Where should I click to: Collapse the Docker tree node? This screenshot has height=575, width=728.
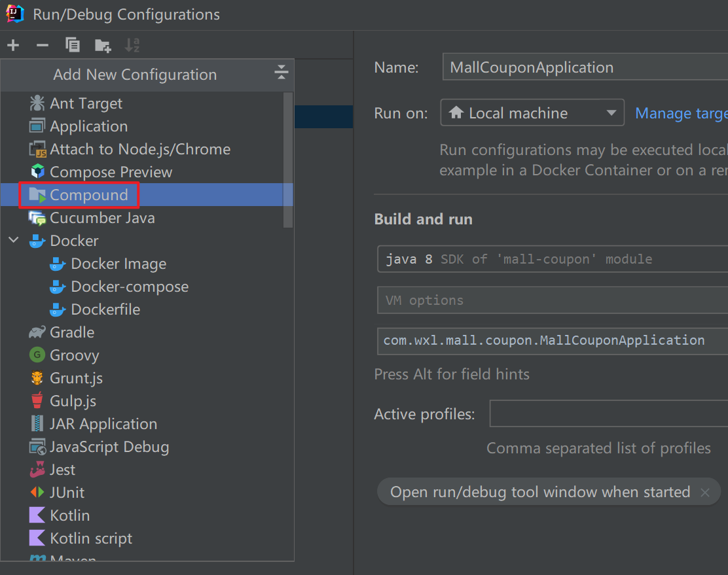(x=14, y=241)
